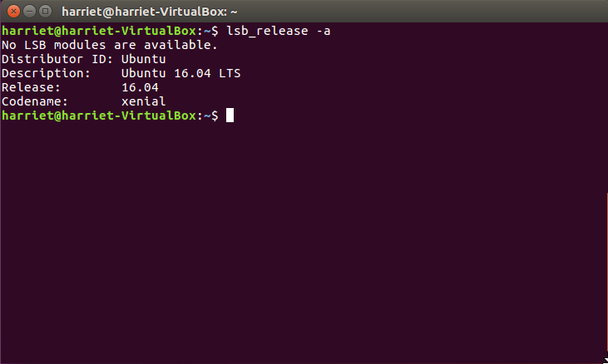608x364 pixels.
Task: Click the harriet@harriet-VirtualBox window title text
Action: 150,11
